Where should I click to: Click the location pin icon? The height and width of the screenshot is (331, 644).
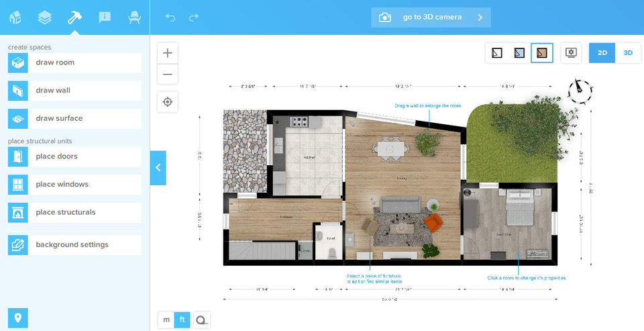click(17, 318)
